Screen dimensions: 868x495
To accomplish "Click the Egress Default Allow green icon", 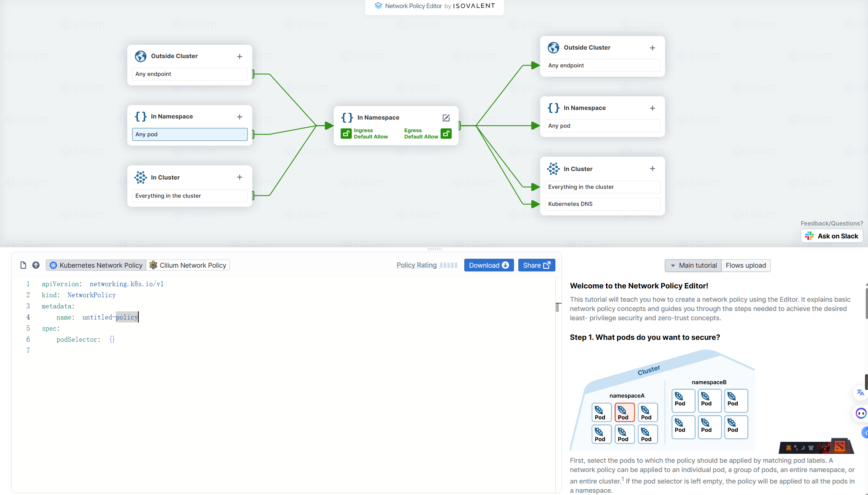I will [x=447, y=133].
